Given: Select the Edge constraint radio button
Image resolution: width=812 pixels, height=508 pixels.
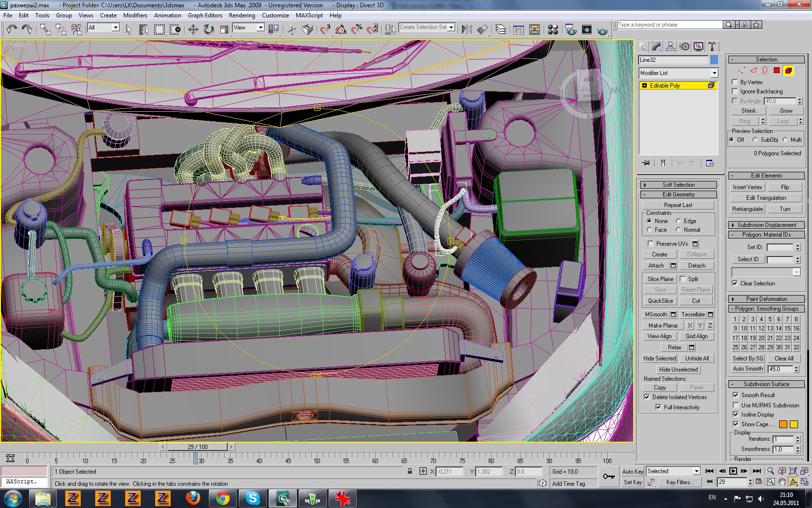Looking at the screenshot, I should point(678,221).
